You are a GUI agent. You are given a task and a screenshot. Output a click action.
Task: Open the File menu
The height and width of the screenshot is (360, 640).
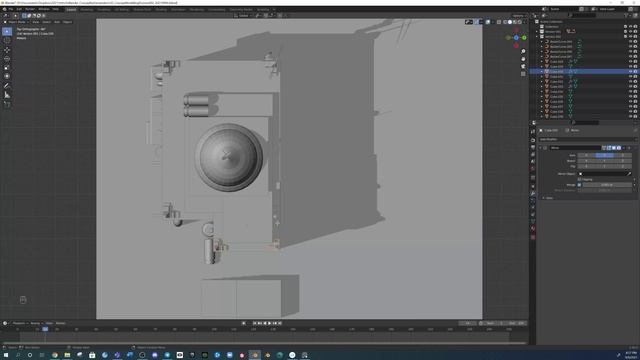point(11,9)
